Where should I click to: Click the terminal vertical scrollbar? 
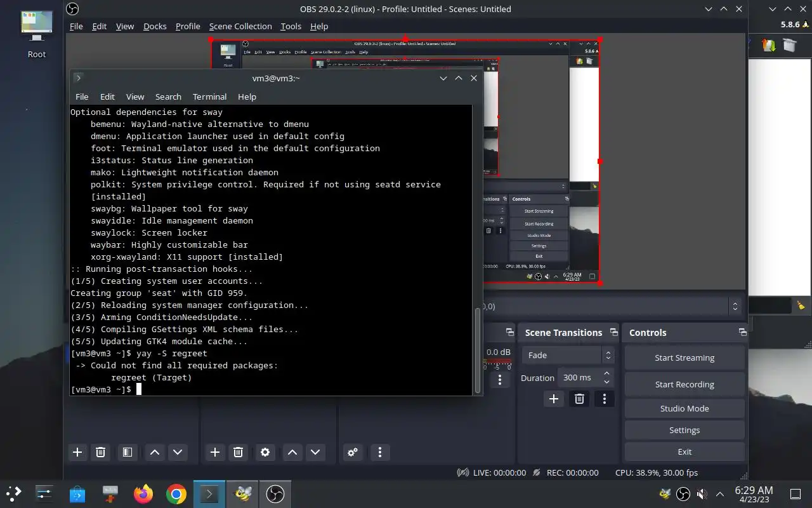point(478,350)
